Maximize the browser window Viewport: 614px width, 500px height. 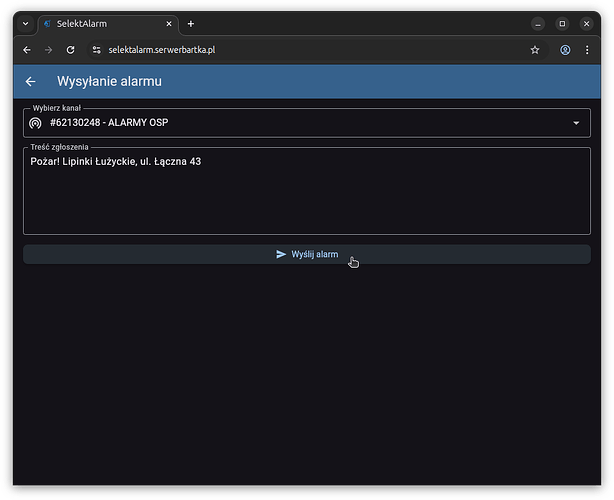[x=562, y=24]
